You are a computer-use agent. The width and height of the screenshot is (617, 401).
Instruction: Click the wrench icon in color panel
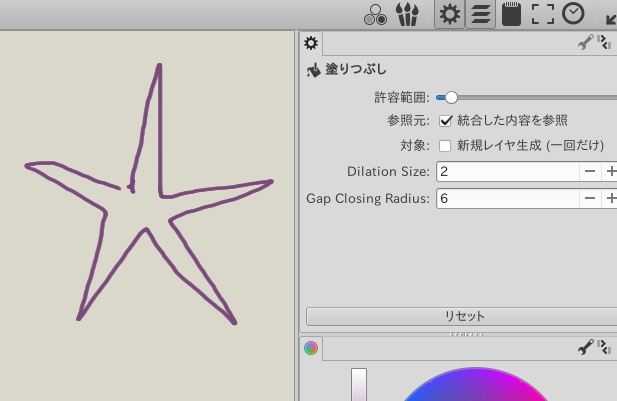pos(586,347)
